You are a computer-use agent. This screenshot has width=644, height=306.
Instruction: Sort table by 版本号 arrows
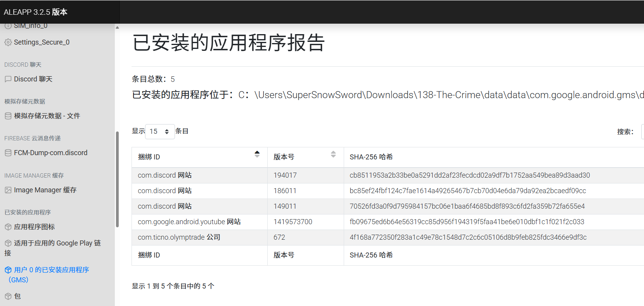pos(333,154)
